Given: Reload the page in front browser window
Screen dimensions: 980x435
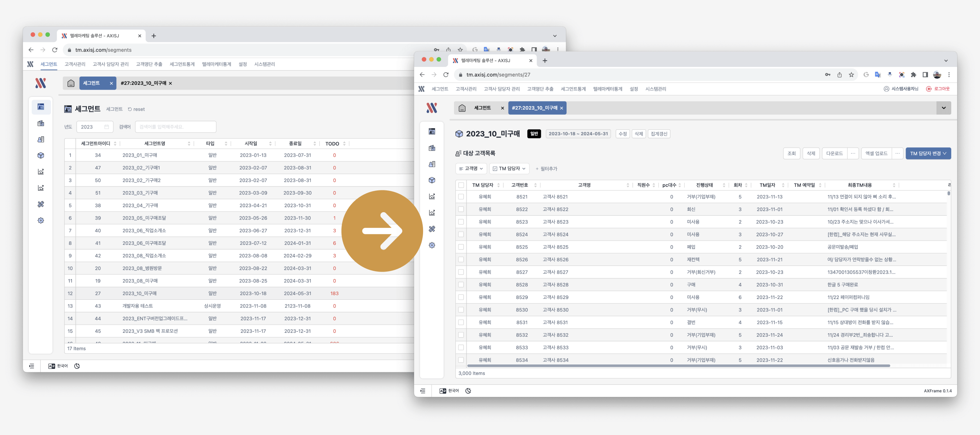Looking at the screenshot, I should point(446,75).
